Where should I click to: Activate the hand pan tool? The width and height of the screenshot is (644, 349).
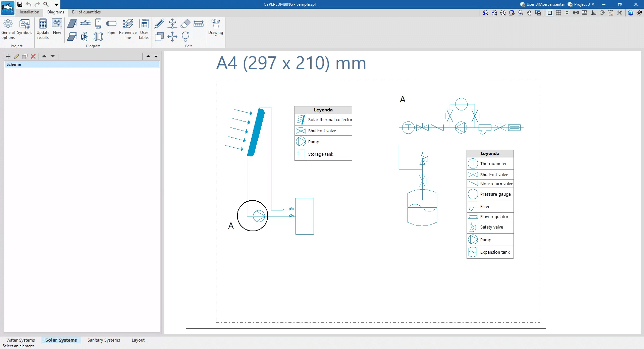529,13
